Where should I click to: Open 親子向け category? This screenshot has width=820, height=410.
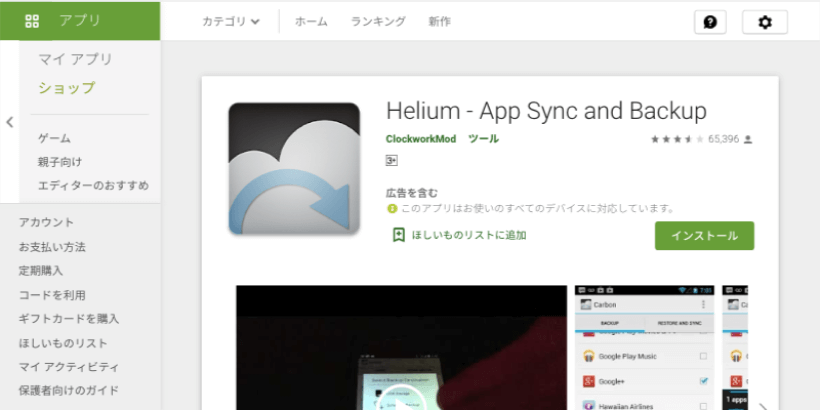(x=60, y=162)
